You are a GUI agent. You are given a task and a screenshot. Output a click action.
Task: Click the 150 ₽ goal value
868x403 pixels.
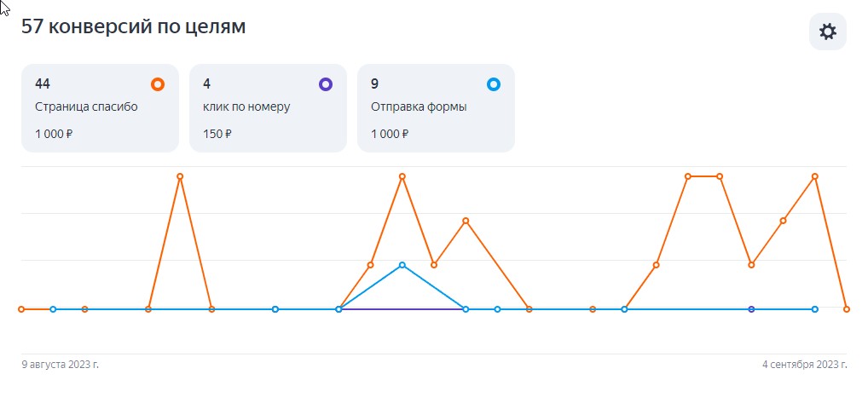coord(217,134)
